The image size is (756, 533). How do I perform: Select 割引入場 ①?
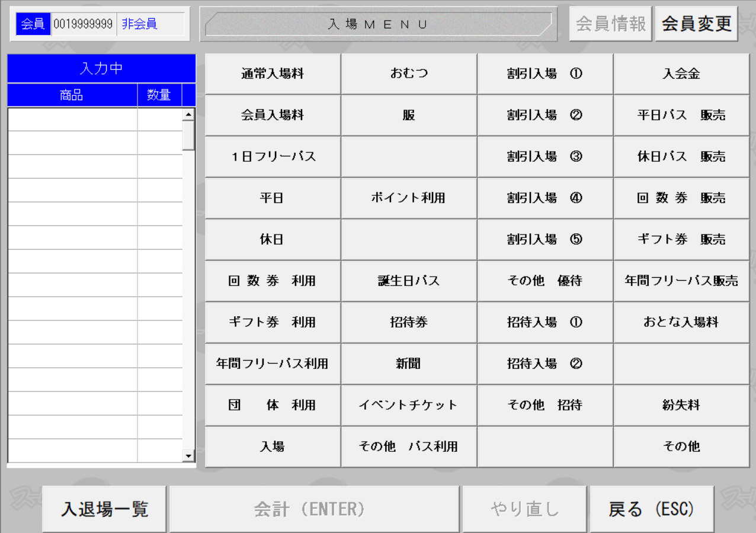point(545,74)
